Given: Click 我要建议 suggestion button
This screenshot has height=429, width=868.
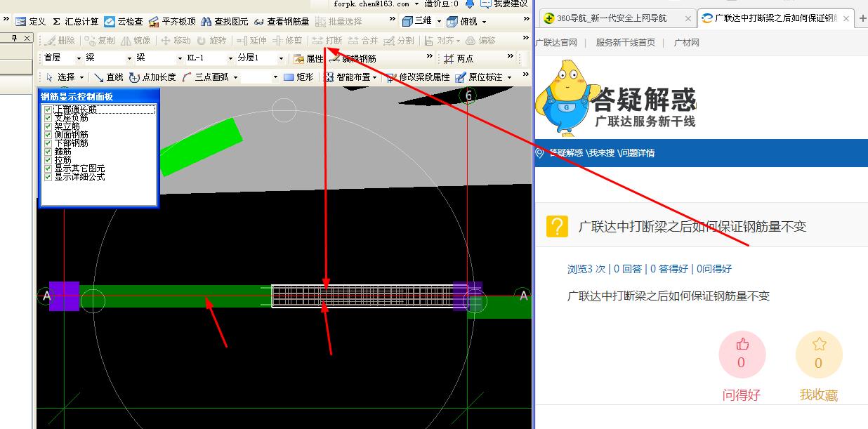Looking at the screenshot, I should [504, 4].
